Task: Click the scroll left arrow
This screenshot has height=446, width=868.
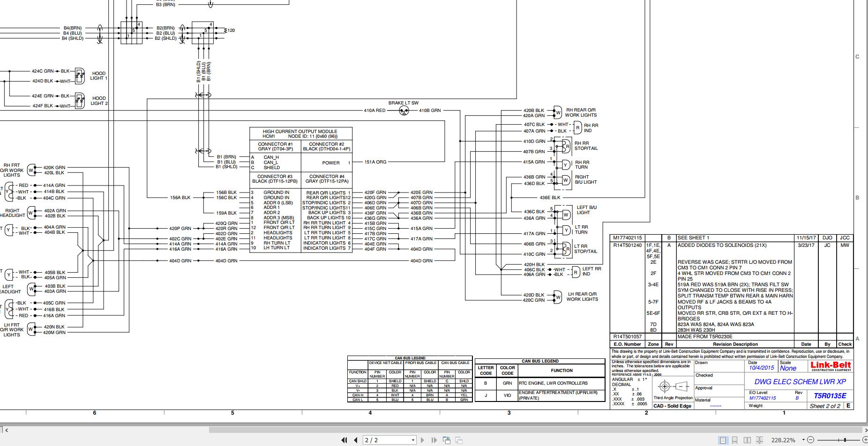Action: coord(6,430)
